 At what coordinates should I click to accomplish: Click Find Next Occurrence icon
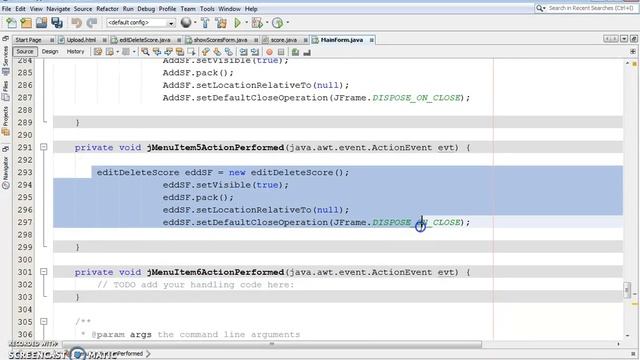click(168, 52)
